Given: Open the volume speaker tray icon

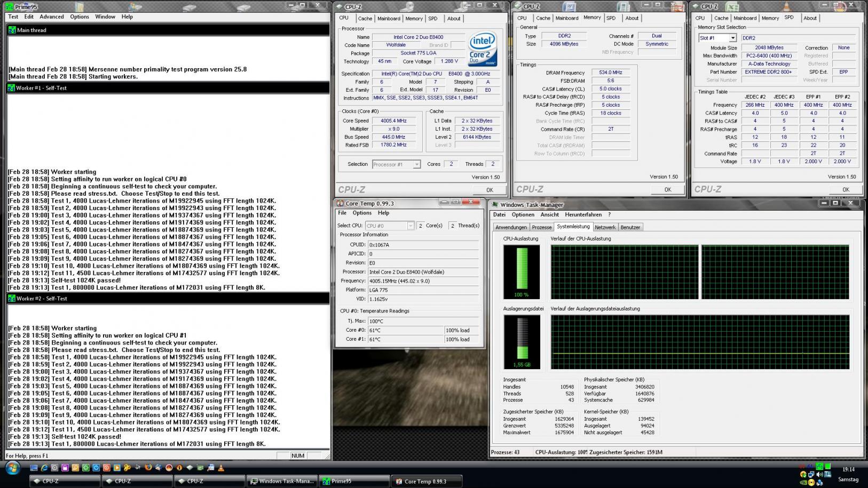Looking at the screenshot, I should coord(819,474).
